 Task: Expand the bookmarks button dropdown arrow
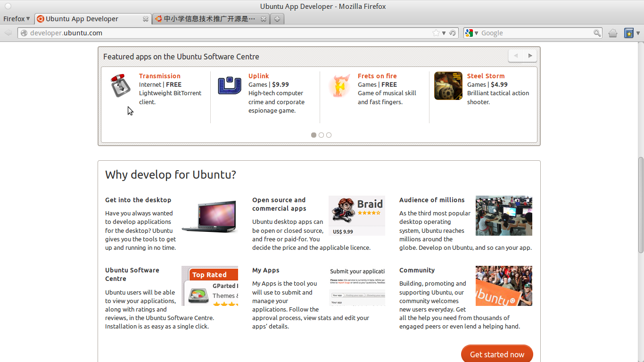click(x=638, y=33)
